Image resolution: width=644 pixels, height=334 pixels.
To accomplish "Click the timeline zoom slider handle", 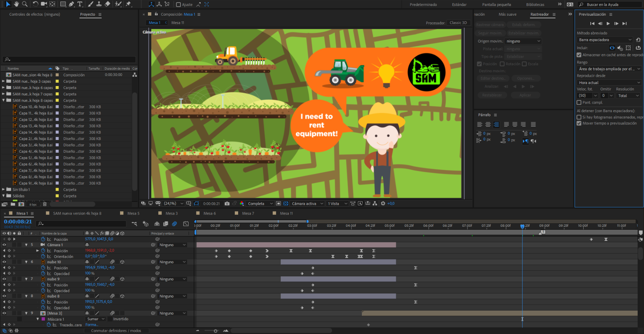I will pos(215,331).
